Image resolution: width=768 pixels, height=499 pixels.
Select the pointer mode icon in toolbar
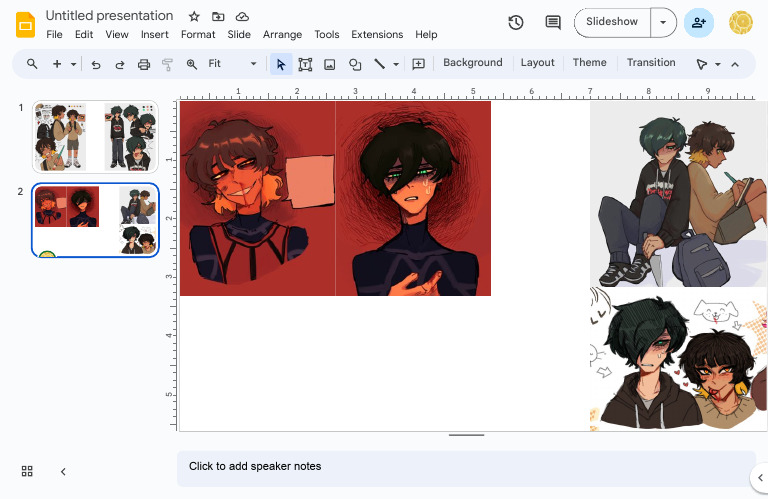click(x=701, y=64)
